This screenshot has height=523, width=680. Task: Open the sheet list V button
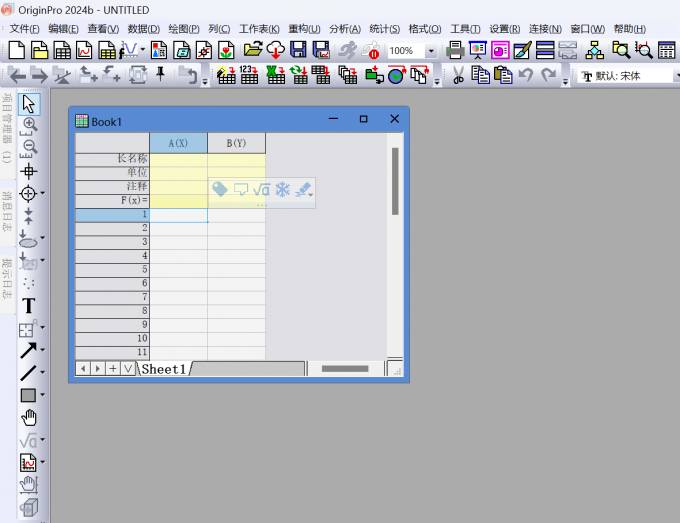click(x=128, y=369)
